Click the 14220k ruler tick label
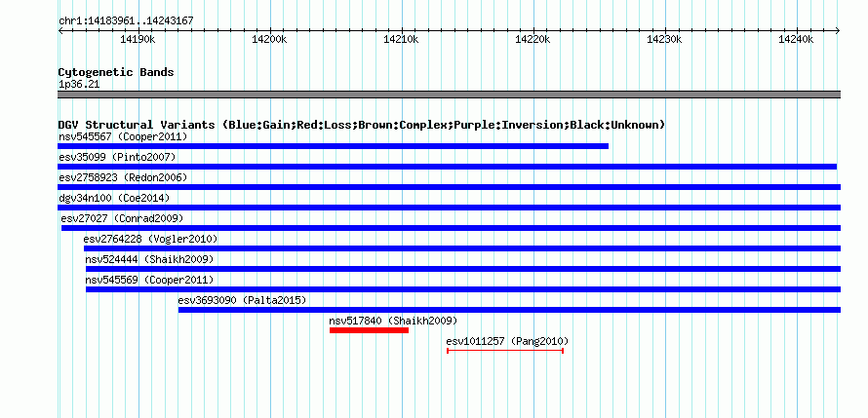Screen dimensions: 868x418 click(533, 39)
